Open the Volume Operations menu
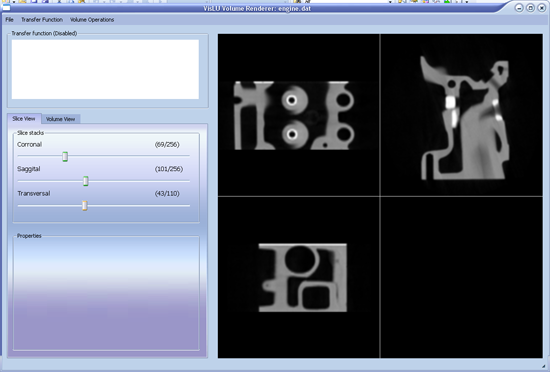This screenshot has width=550, height=372. pos(92,20)
